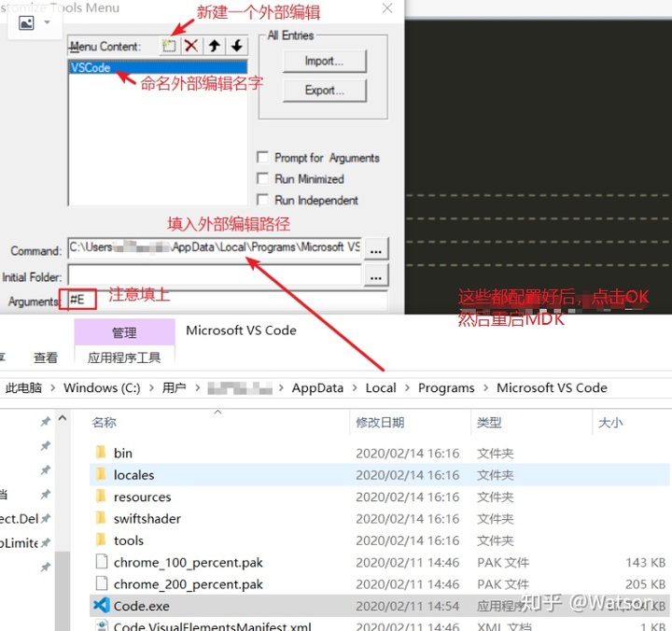Open the 查看 ribbon tab
Screen dimensions: 672x631
pyautogui.click(x=46, y=358)
